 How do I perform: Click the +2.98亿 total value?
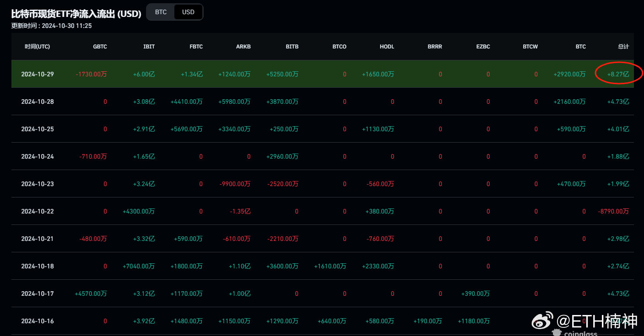pos(618,239)
